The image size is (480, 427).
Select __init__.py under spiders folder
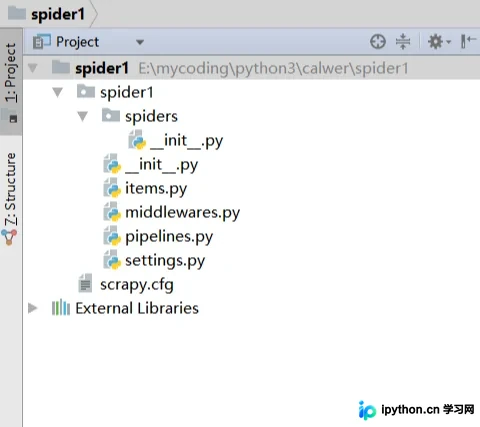(x=186, y=141)
